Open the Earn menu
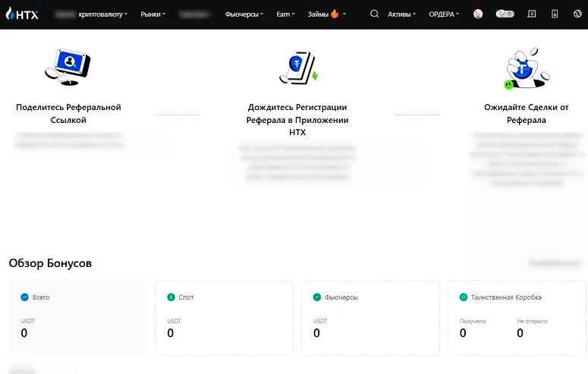The height and width of the screenshot is (374, 588). click(287, 14)
